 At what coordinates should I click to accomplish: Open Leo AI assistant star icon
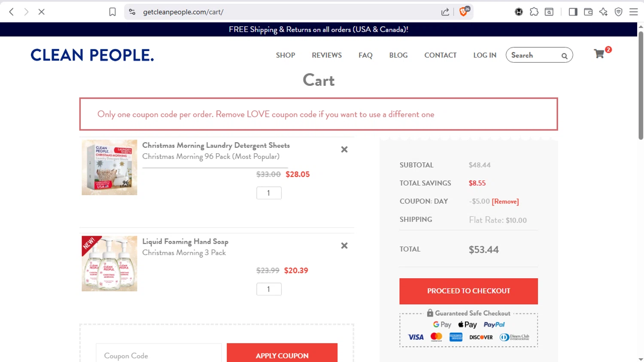[603, 12]
